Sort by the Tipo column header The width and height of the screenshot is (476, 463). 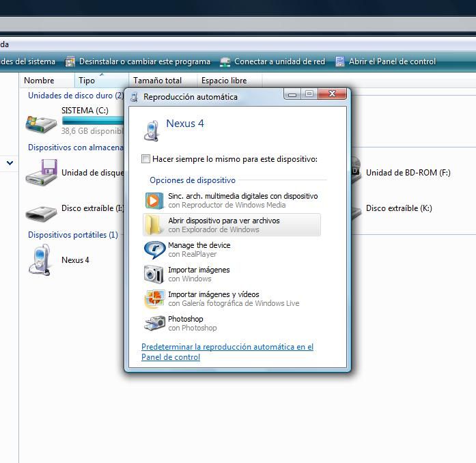pos(101,81)
